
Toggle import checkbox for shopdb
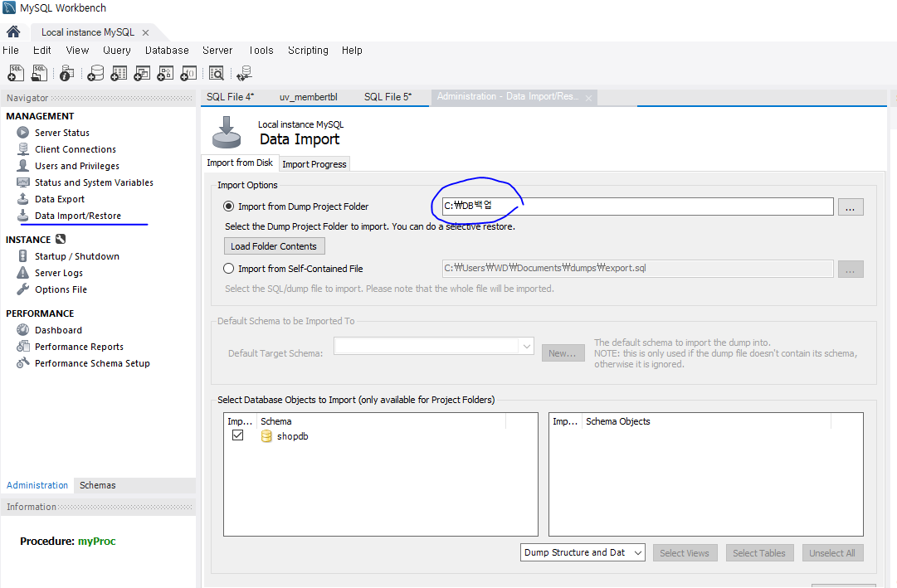tap(237, 435)
